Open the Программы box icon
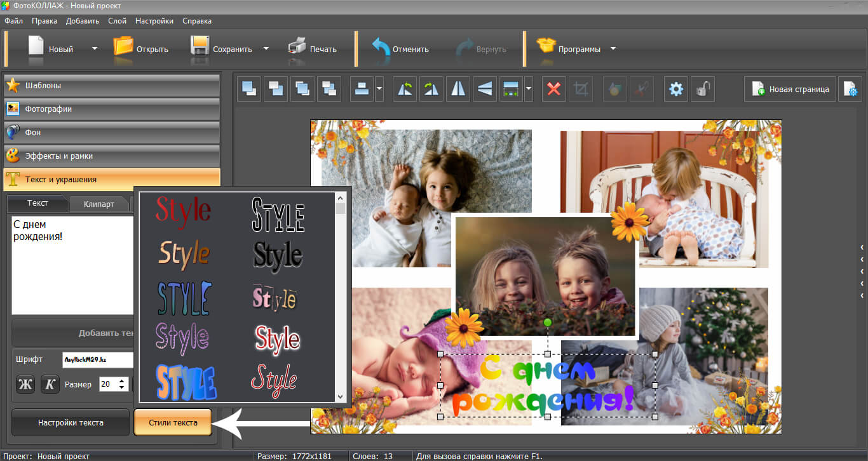868x461 pixels. pos(546,47)
